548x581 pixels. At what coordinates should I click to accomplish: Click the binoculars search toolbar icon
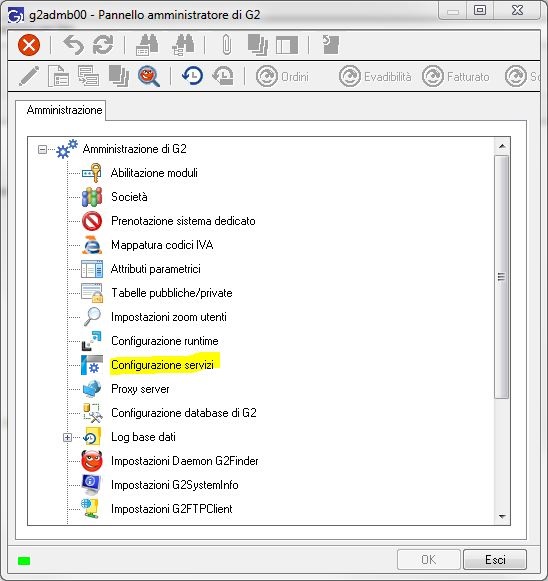[147, 45]
